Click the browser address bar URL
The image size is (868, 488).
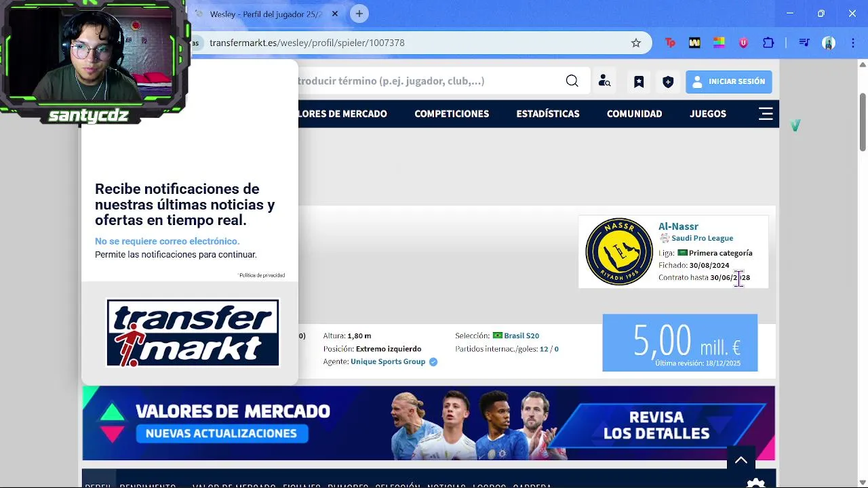point(307,43)
